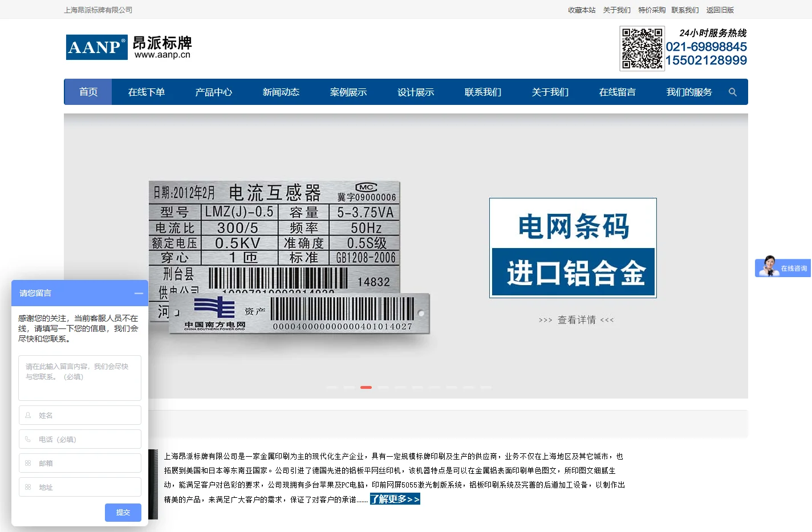
Task: Open 在线留言 menu item
Action: click(618, 92)
